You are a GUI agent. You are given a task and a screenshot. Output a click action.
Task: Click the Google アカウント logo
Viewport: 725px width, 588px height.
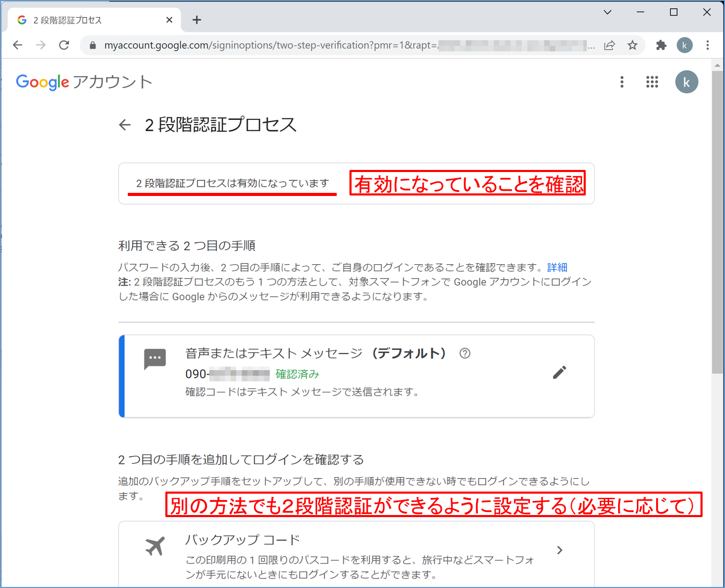(x=84, y=82)
